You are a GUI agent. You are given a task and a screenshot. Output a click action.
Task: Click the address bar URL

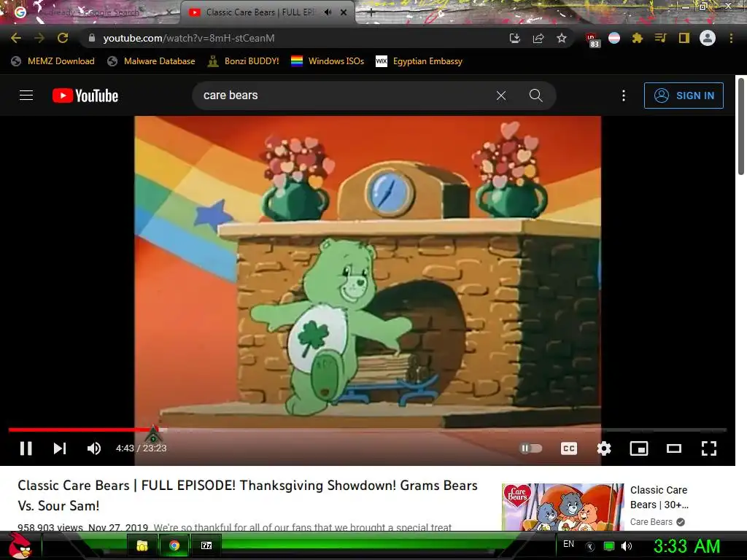189,38
